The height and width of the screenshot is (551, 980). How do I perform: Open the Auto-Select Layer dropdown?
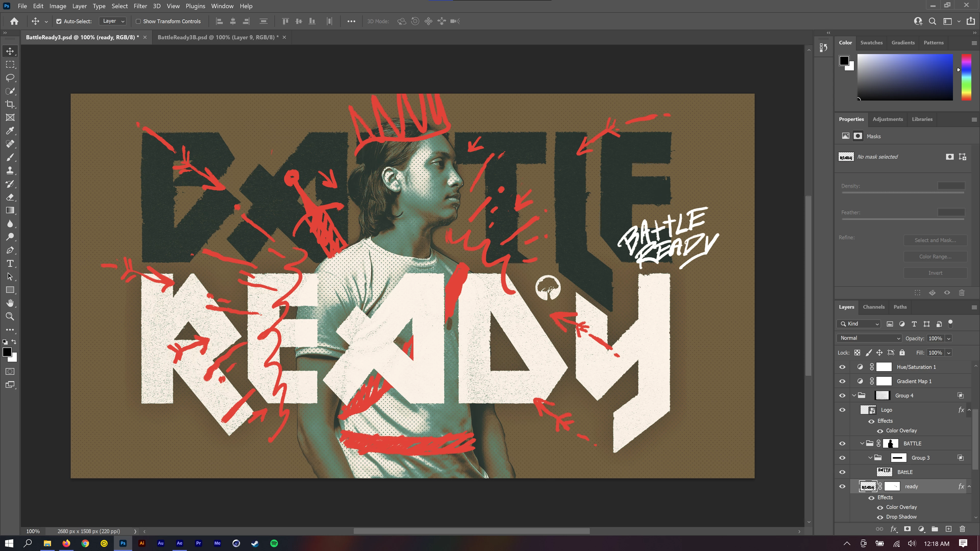(x=113, y=21)
